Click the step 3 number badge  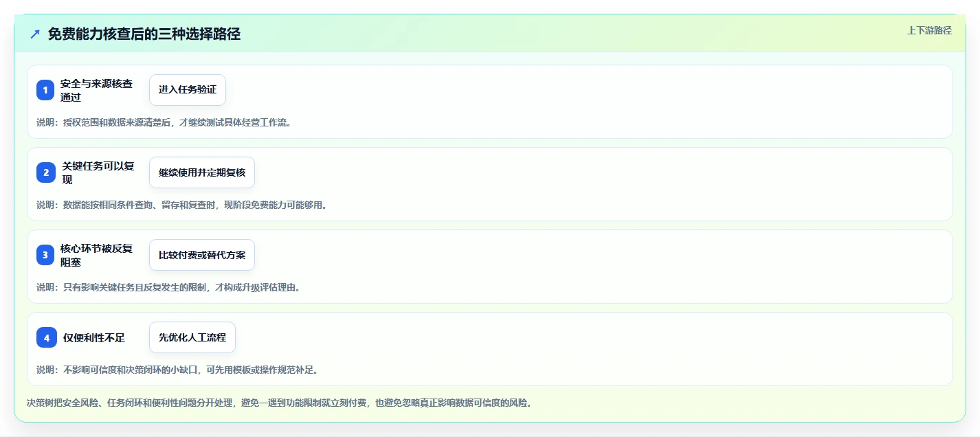click(45, 255)
